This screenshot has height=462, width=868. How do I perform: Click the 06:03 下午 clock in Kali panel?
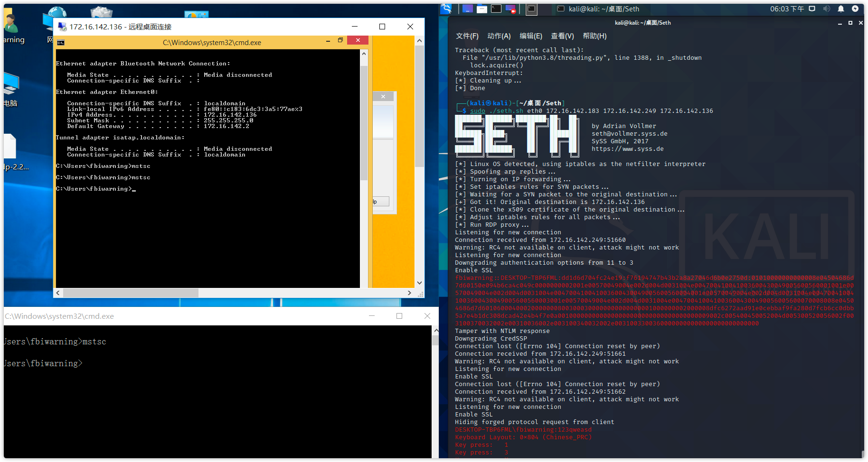787,9
